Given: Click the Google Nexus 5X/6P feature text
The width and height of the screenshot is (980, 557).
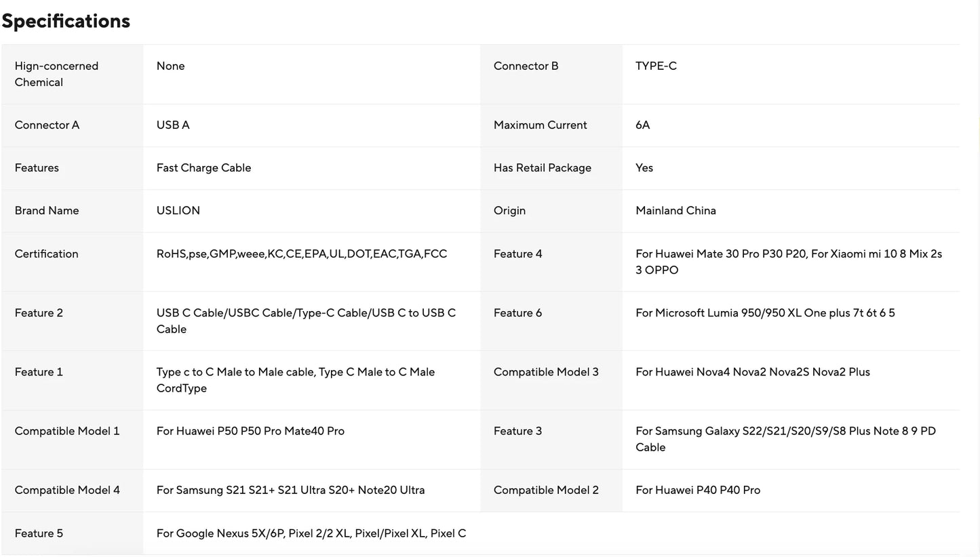Looking at the screenshot, I should (x=311, y=533).
